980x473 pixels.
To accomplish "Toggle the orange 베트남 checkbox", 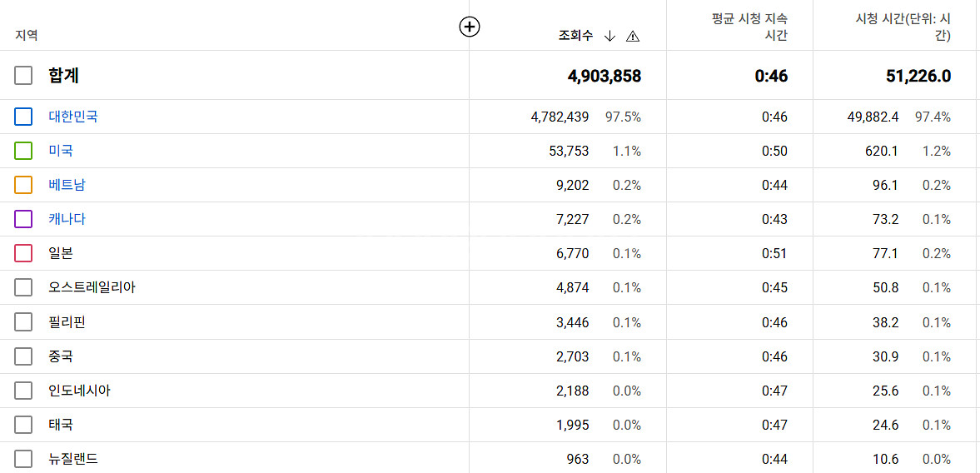I will [23, 185].
